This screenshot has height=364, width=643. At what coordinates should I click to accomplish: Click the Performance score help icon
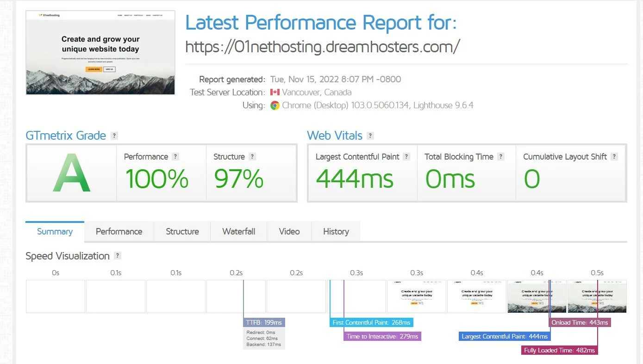point(175,156)
